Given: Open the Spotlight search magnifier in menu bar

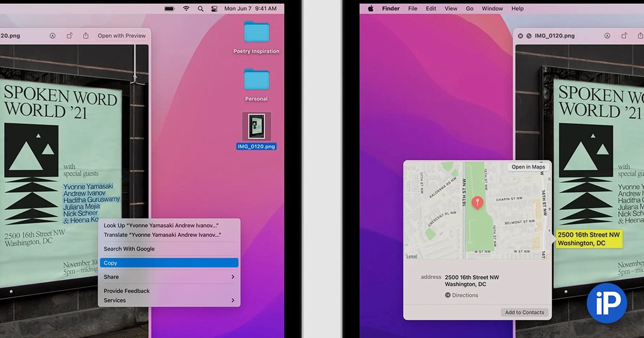Looking at the screenshot, I should [x=201, y=9].
